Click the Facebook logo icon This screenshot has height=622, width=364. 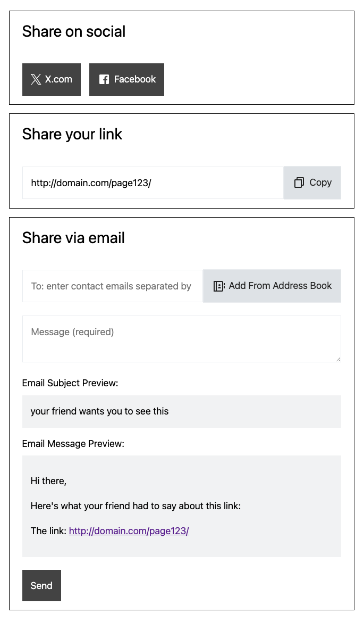point(104,79)
